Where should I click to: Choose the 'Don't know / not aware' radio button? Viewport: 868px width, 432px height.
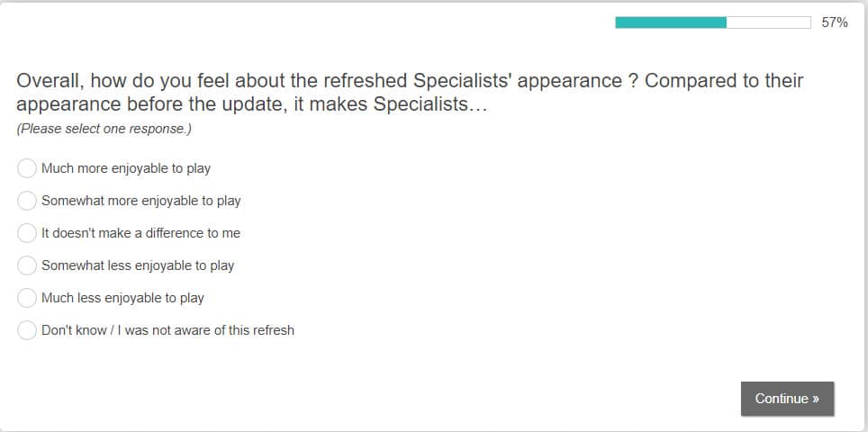click(x=27, y=330)
